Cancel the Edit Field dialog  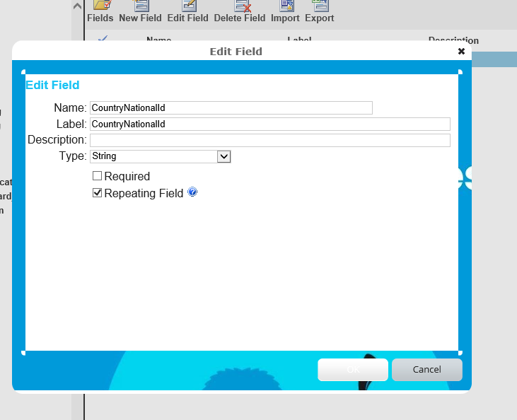427,370
